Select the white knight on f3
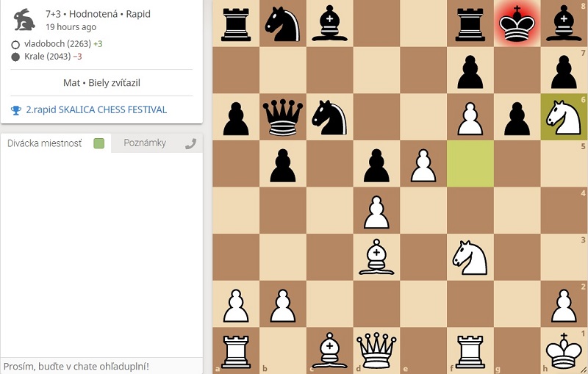Viewport: 588px width, 374px height. pos(470,257)
